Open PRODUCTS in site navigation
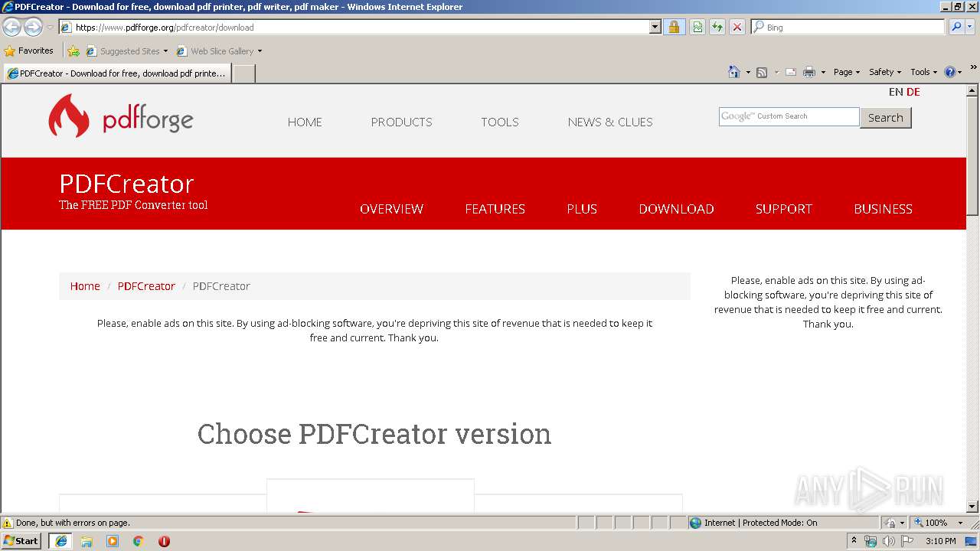980x551 pixels. pos(401,122)
